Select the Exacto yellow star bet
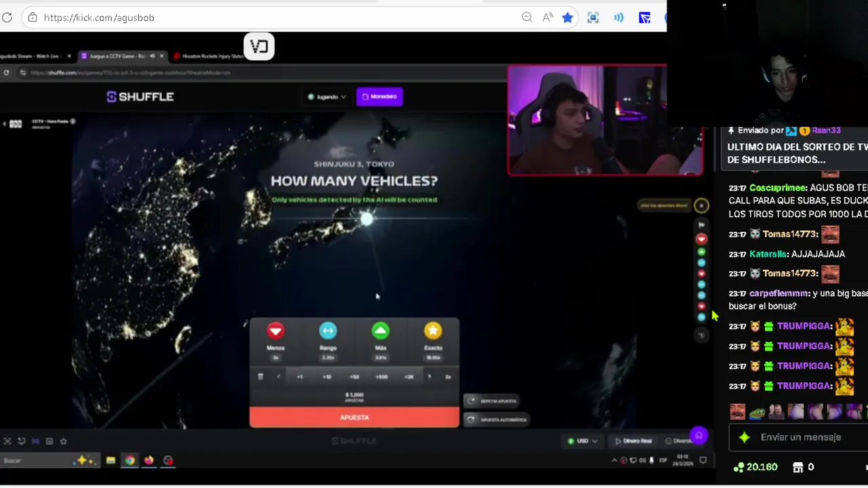This screenshot has width=868, height=488. [433, 331]
